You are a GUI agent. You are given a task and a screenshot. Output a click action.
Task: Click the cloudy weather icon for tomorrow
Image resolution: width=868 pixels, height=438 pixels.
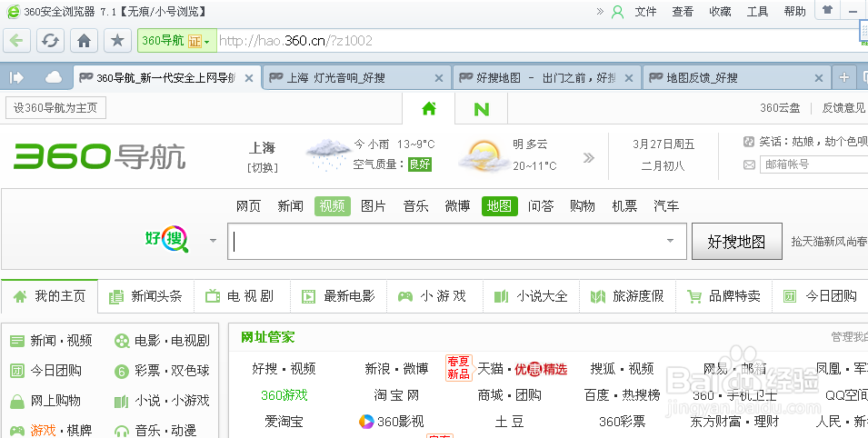(484, 154)
